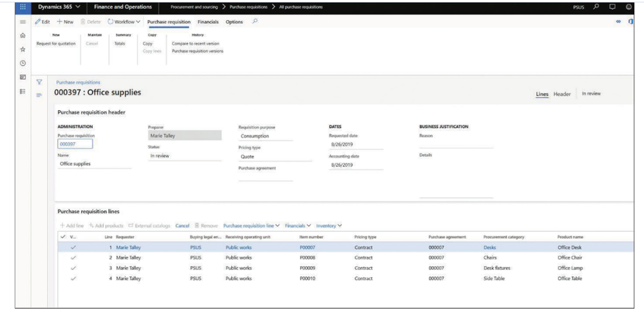Click Edit pencil button
This screenshot has height=309, width=644.
[43, 22]
